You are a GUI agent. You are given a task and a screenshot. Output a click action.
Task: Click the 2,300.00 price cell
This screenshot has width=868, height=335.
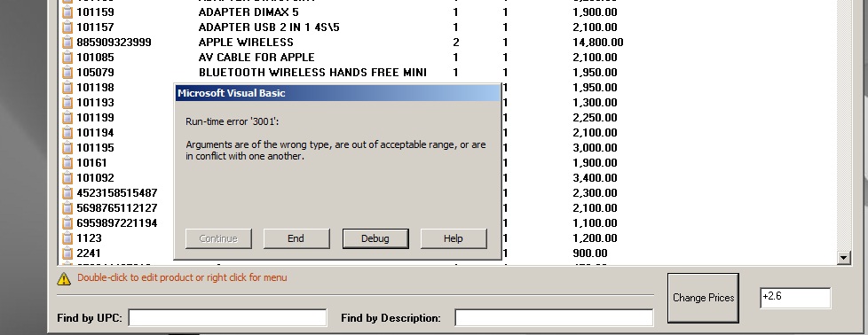[596, 193]
